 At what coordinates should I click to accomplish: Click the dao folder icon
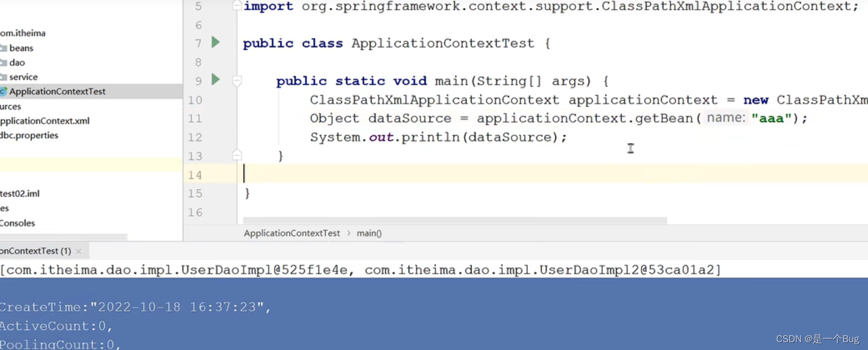tap(3, 62)
